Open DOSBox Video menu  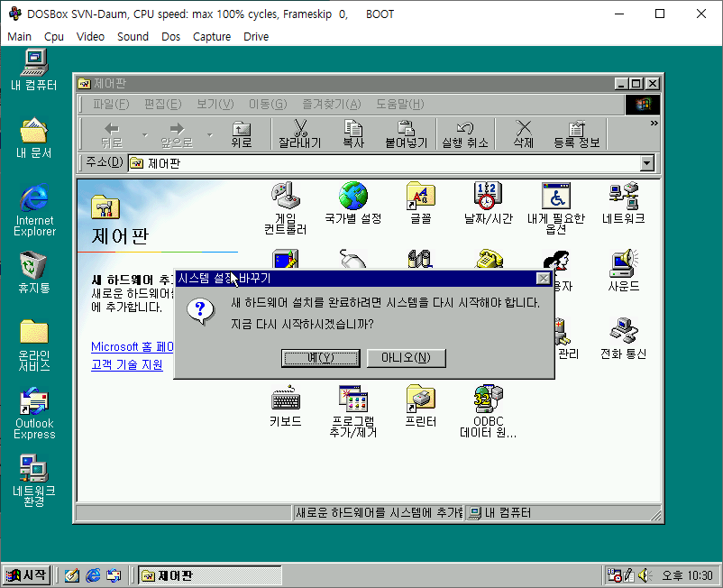[x=90, y=36]
